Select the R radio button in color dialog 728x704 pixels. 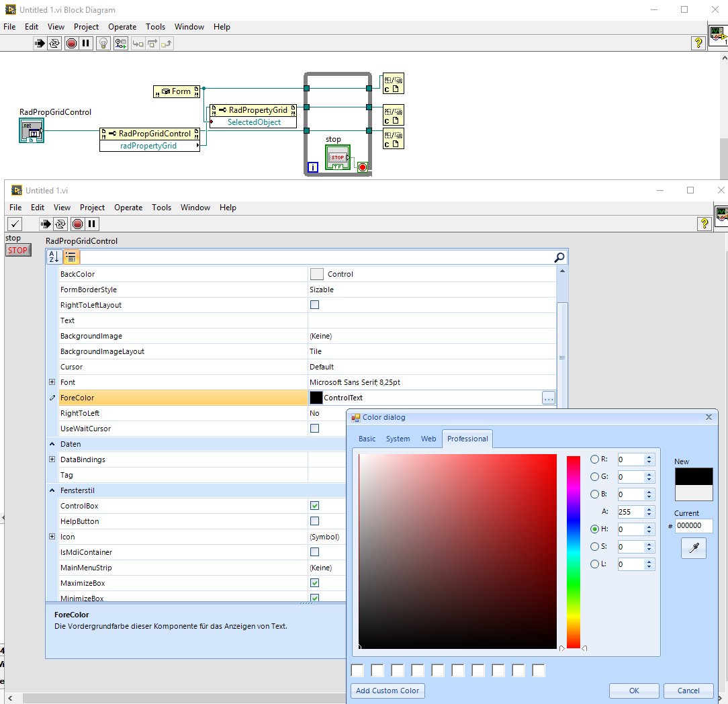(x=594, y=459)
